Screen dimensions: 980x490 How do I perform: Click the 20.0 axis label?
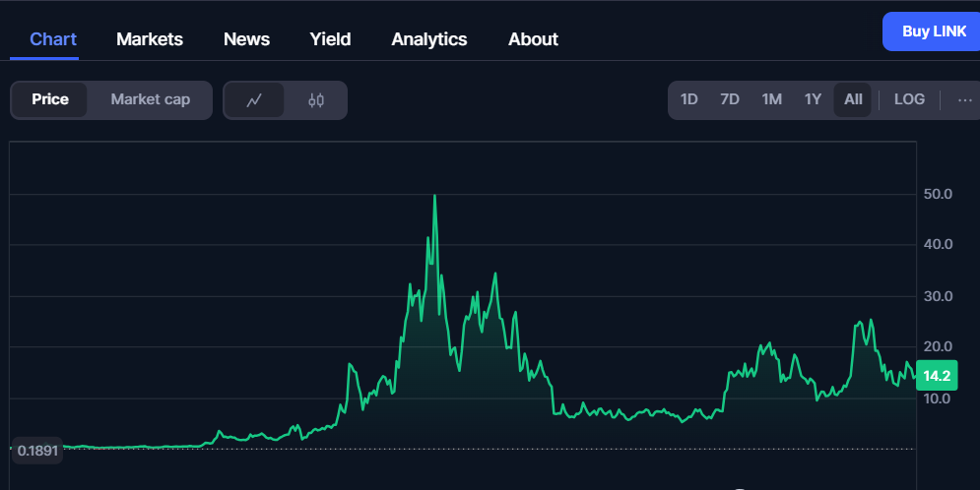(x=938, y=346)
